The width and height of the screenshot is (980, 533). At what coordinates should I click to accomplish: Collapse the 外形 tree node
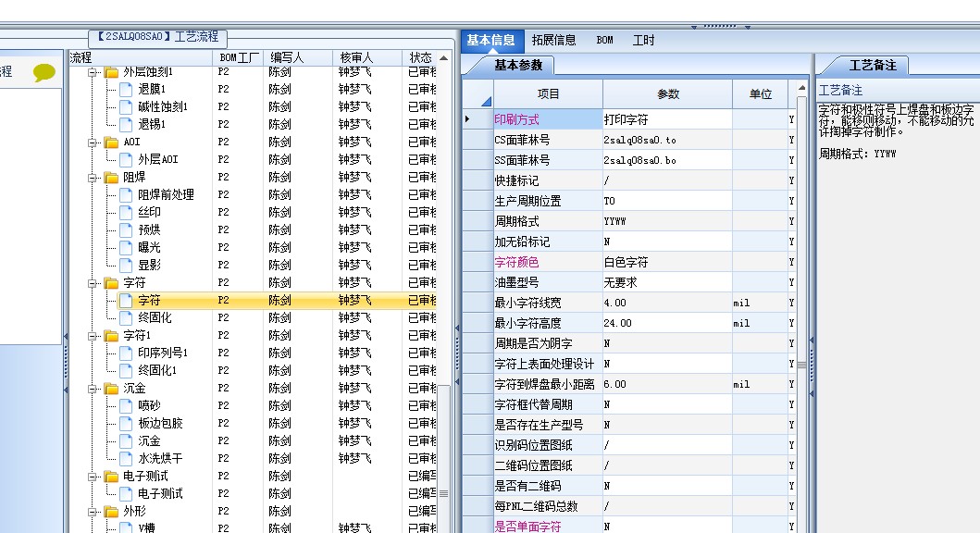coord(93,512)
